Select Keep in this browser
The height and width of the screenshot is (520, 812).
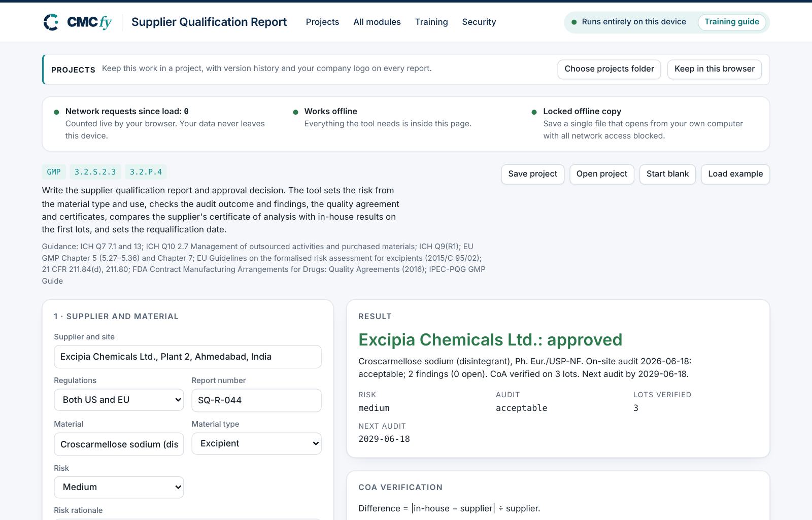click(x=715, y=69)
